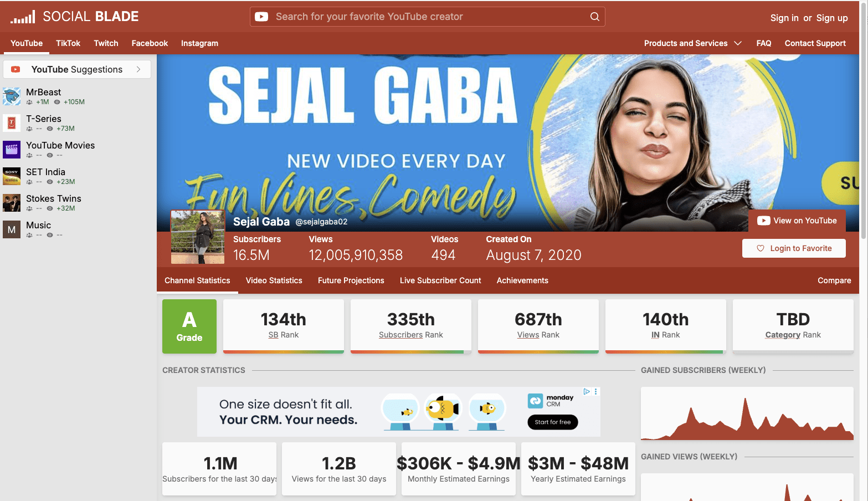Switch to the Facebook platform tab
The width and height of the screenshot is (868, 501).
(150, 43)
